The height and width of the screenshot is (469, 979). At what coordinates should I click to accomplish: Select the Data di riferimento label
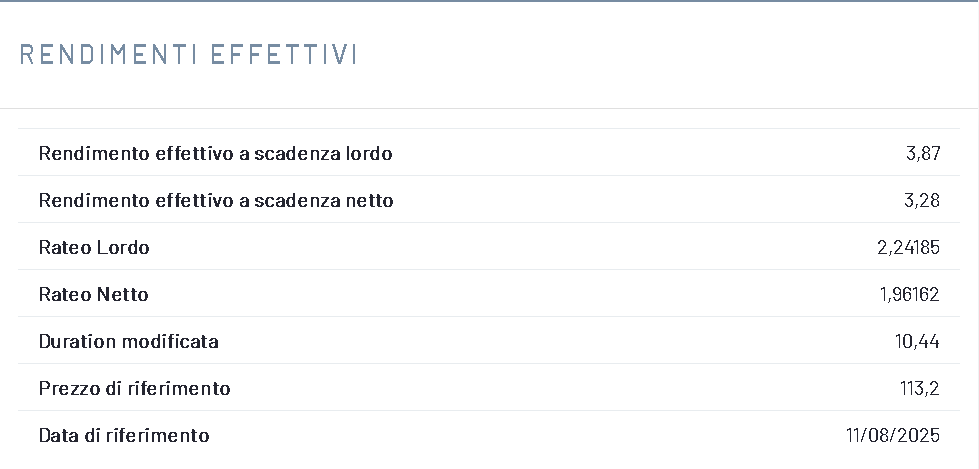[x=124, y=436]
